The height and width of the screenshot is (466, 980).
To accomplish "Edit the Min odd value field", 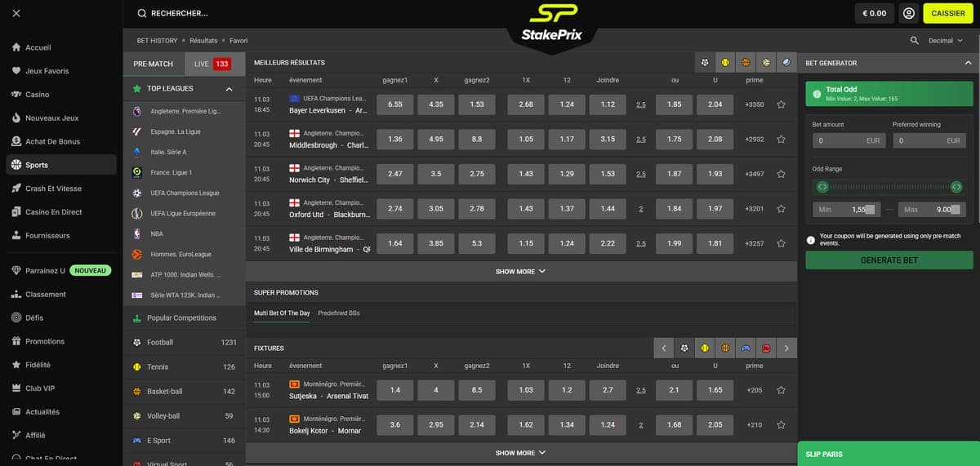I will 847,210.
